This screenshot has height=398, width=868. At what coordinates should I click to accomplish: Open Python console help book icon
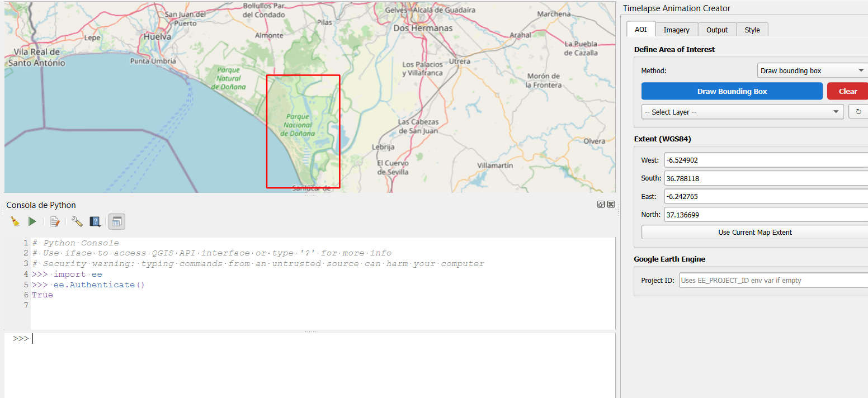click(95, 222)
